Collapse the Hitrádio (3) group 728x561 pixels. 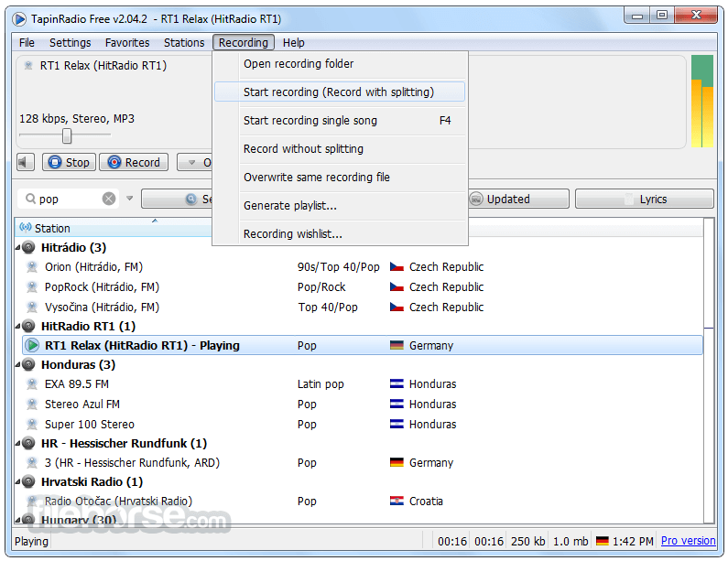point(17,248)
